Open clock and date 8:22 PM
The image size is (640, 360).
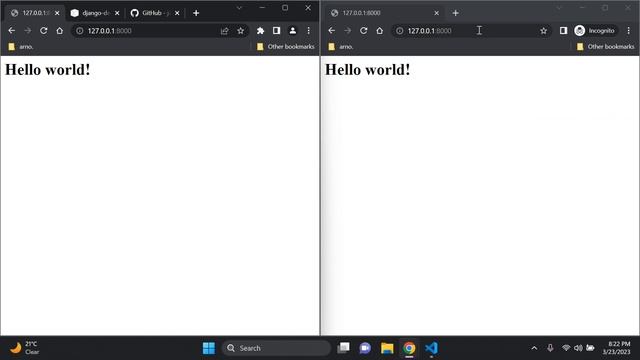tap(616, 348)
